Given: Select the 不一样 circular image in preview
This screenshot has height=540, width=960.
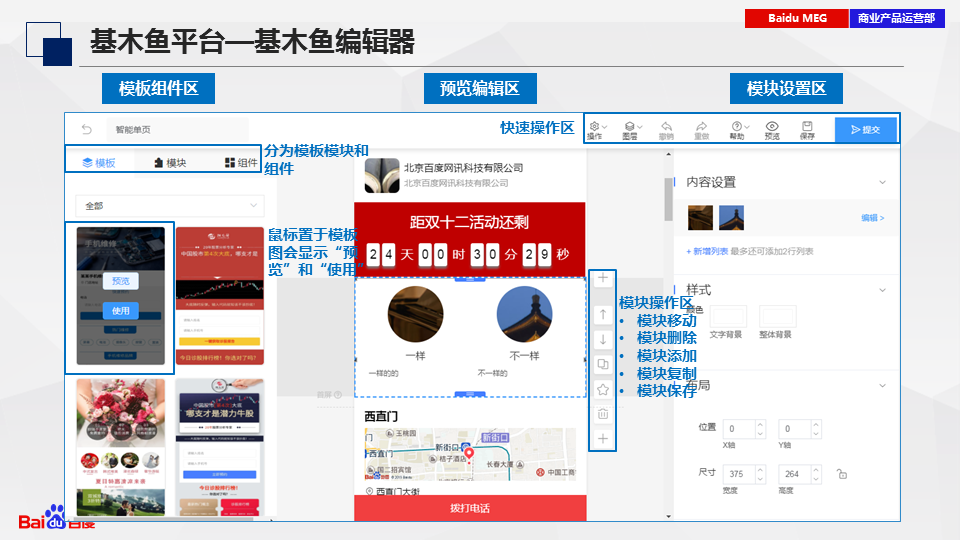Looking at the screenshot, I should (x=524, y=314).
